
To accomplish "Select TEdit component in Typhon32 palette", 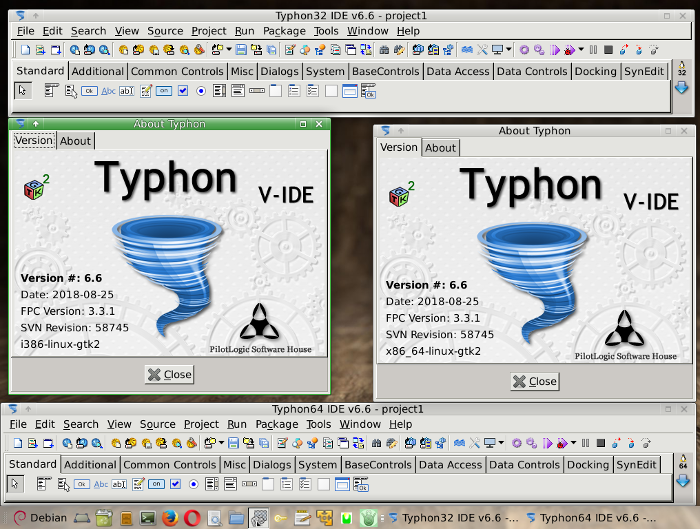I will point(127,91).
